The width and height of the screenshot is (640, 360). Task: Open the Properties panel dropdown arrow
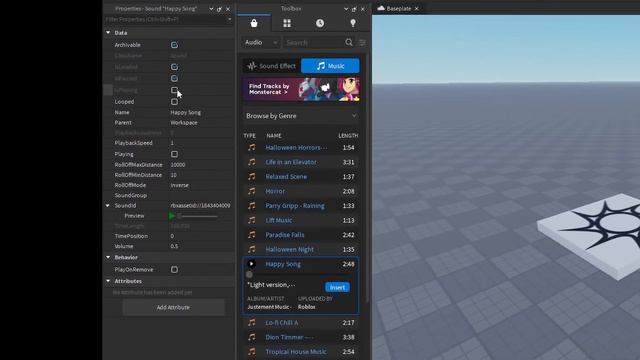tap(211, 9)
